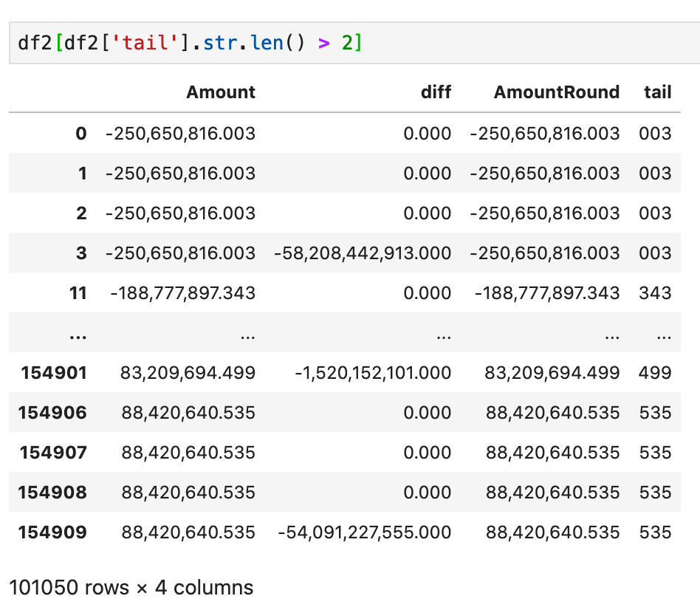Select row index 154909
Image resolution: width=700 pixels, height=610 pixels.
point(52,532)
